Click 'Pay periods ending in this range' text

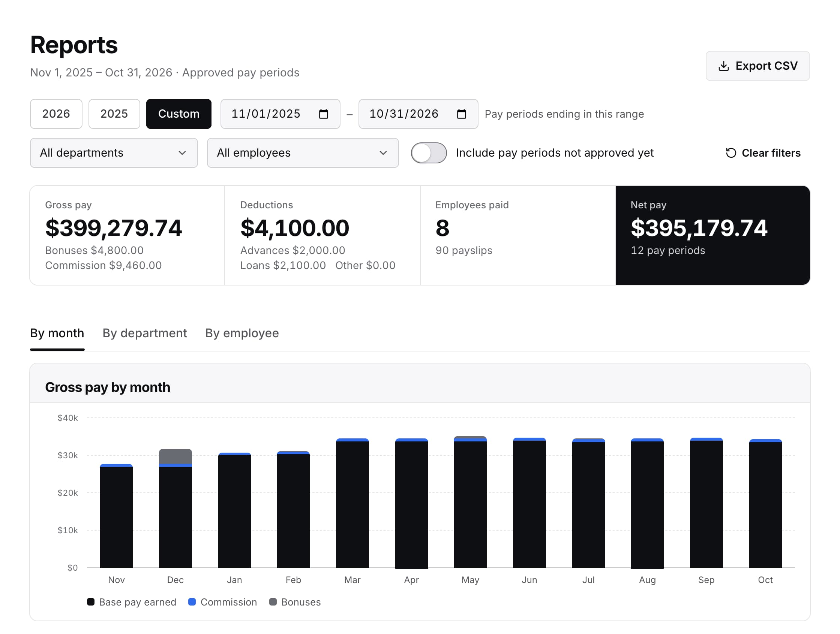(x=564, y=114)
